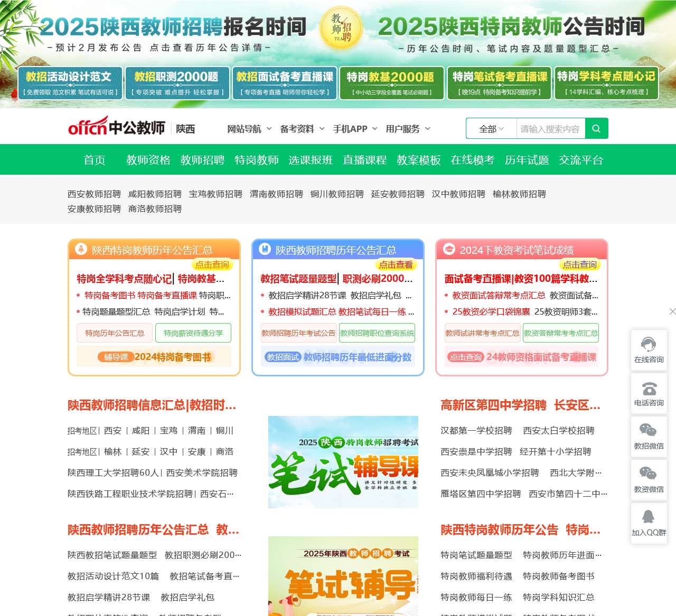Go to the 首页 nav tab

pyautogui.click(x=95, y=160)
